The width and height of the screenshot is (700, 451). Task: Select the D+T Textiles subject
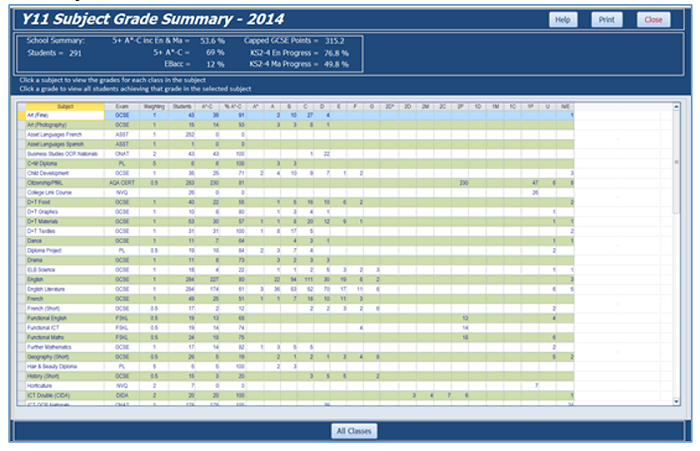point(65,231)
